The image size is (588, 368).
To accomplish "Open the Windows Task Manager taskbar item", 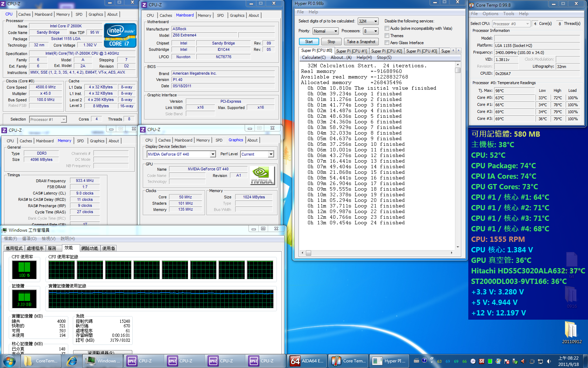I will pyautogui.click(x=104, y=361).
